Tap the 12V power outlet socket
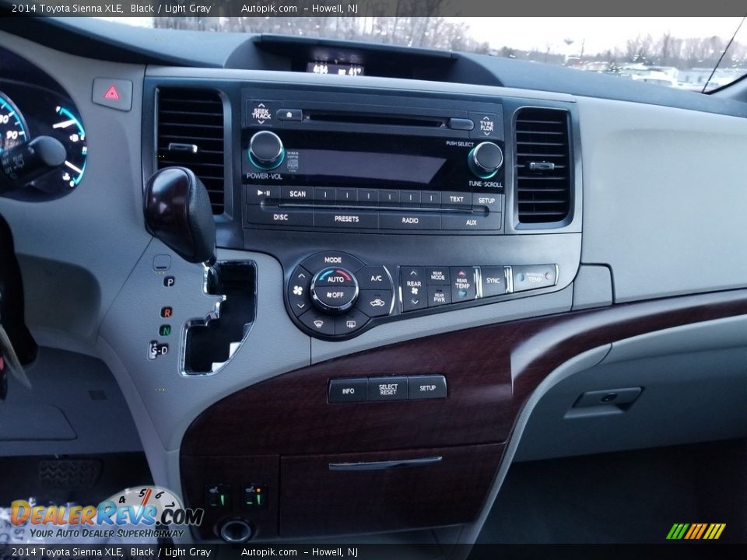 (235, 530)
